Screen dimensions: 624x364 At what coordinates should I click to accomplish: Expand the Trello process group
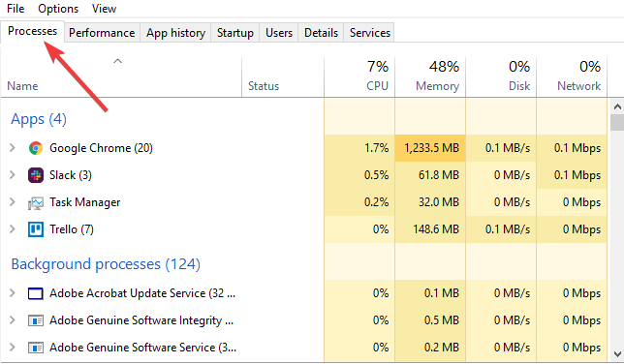tap(13, 229)
